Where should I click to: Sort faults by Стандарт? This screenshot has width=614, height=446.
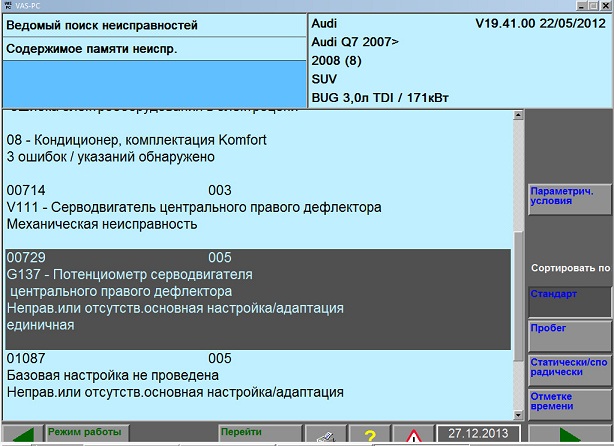click(569, 302)
